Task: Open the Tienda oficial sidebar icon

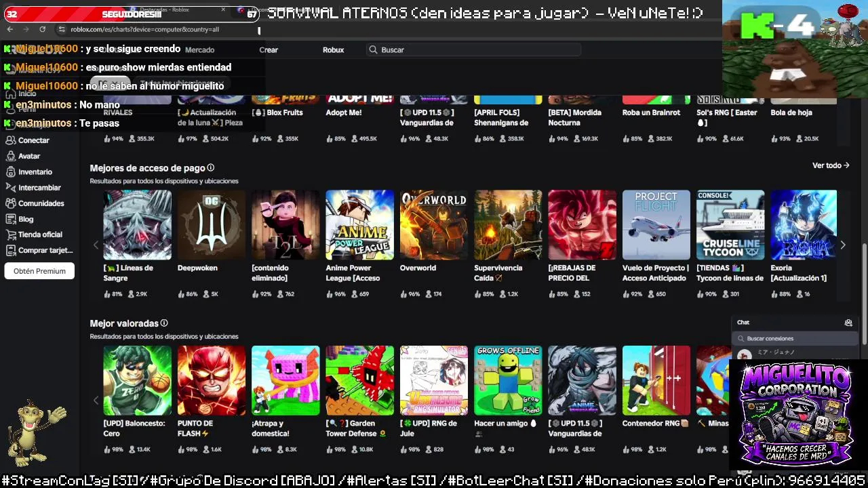Action: [x=10, y=235]
